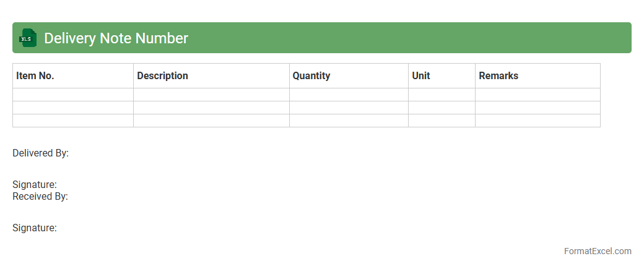This screenshot has width=644, height=269.
Task: Click the Delivered By: label
Action: (40, 153)
